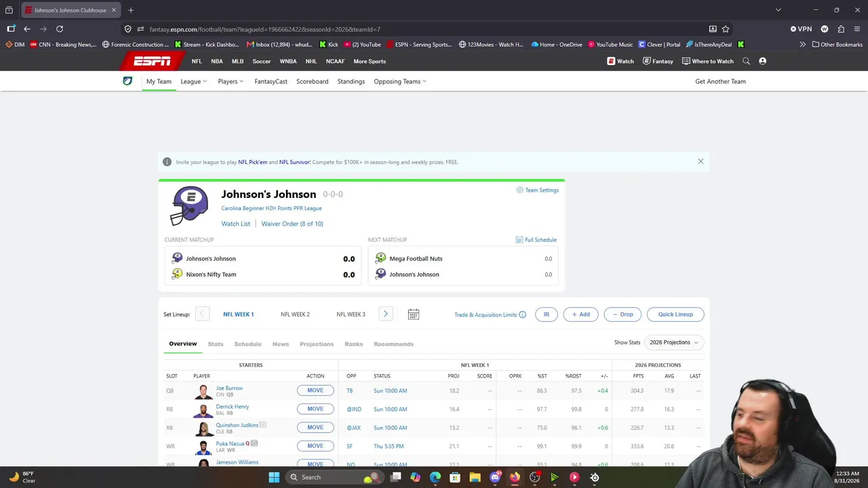Open the IR button
The image size is (868, 488).
pos(546,314)
